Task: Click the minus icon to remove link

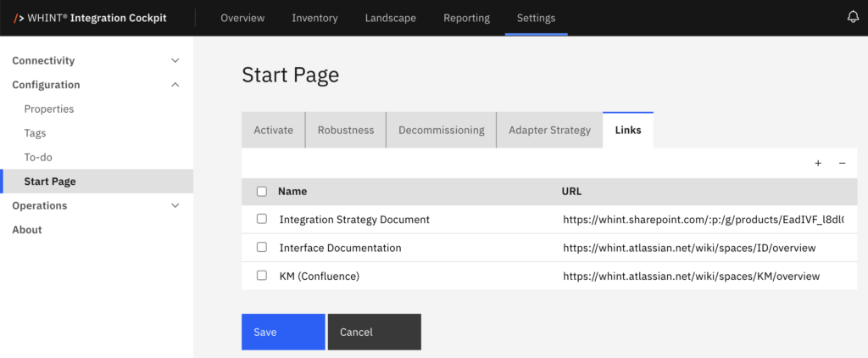Action: (842, 163)
